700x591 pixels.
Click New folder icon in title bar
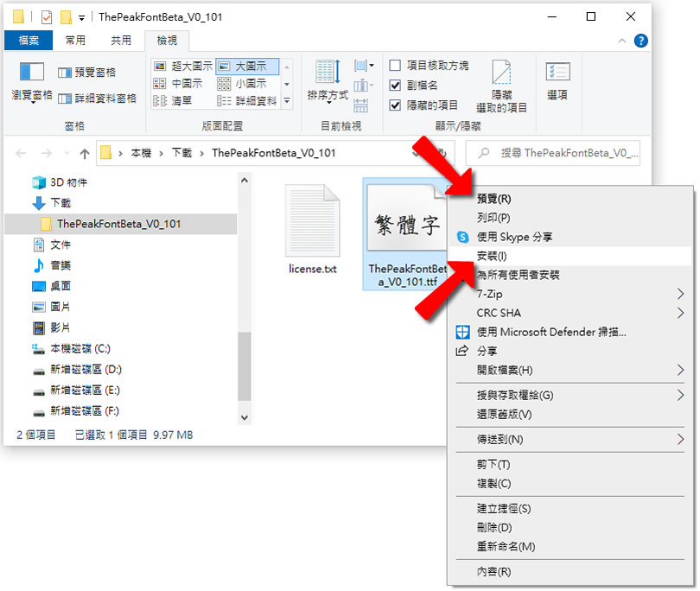(x=66, y=17)
